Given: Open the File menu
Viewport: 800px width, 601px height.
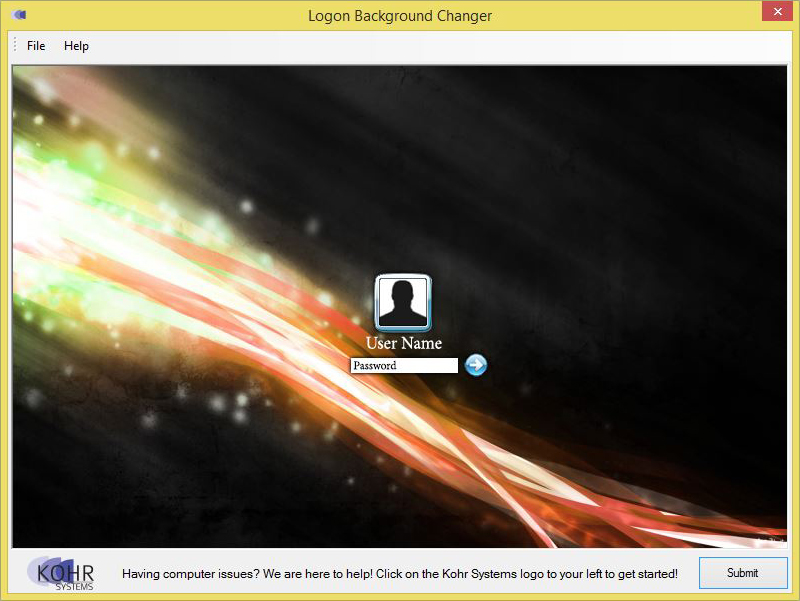Looking at the screenshot, I should [36, 46].
